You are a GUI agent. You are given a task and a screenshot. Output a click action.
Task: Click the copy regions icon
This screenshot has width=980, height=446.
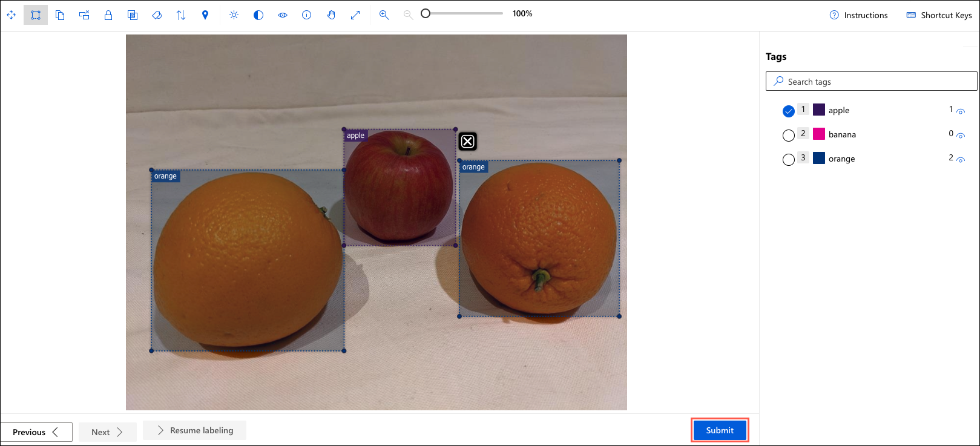[60, 15]
